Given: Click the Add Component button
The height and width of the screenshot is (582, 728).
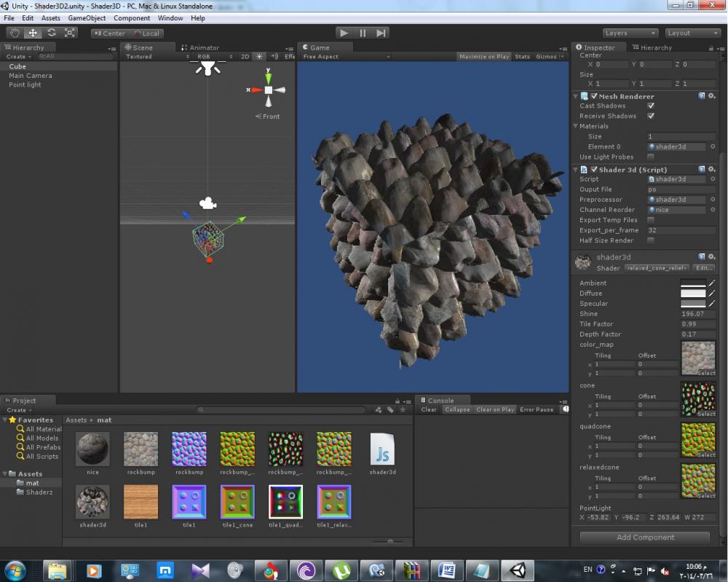Looking at the screenshot, I should 644,538.
